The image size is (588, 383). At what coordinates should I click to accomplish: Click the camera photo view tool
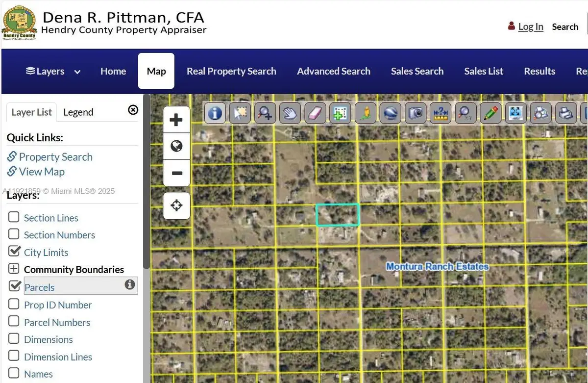coord(415,113)
